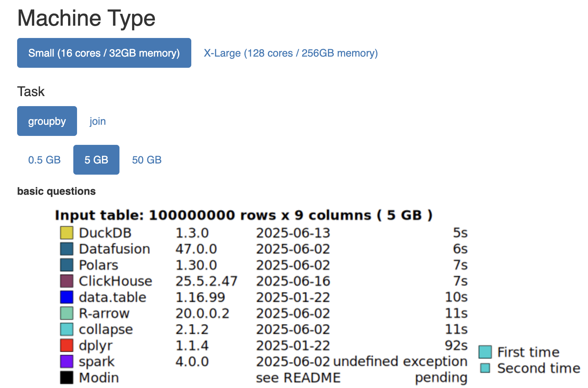Click the cyan collapse color swatch
Image resolution: width=588 pixels, height=388 pixels.
click(67, 329)
